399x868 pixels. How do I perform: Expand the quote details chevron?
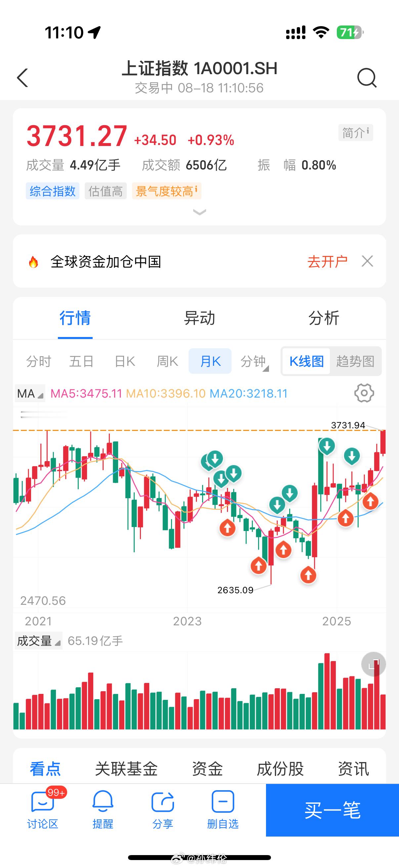(199, 212)
